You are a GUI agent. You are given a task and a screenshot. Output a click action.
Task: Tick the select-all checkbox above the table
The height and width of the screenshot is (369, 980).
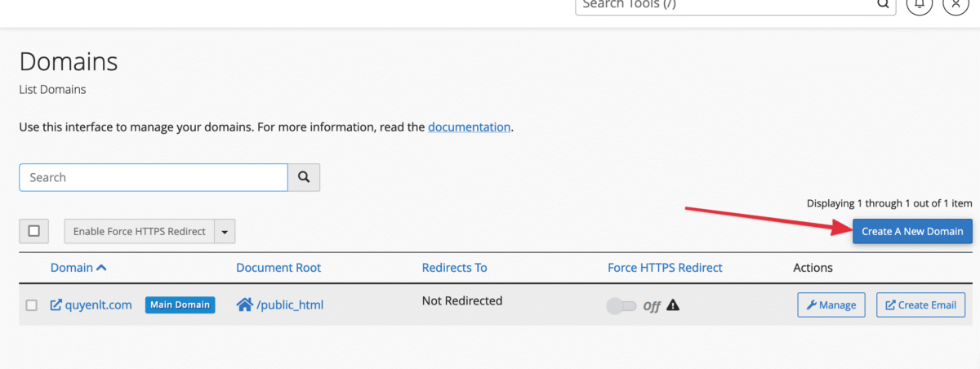tap(34, 231)
